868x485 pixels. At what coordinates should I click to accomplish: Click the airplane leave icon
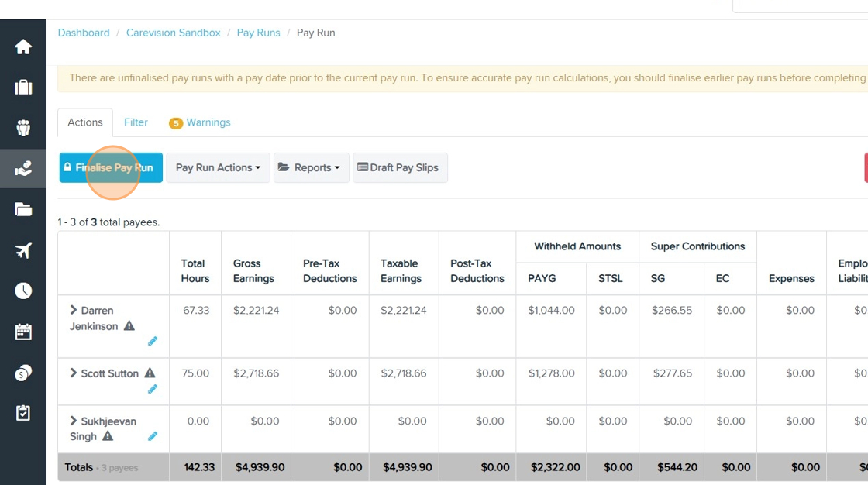pos(23,250)
